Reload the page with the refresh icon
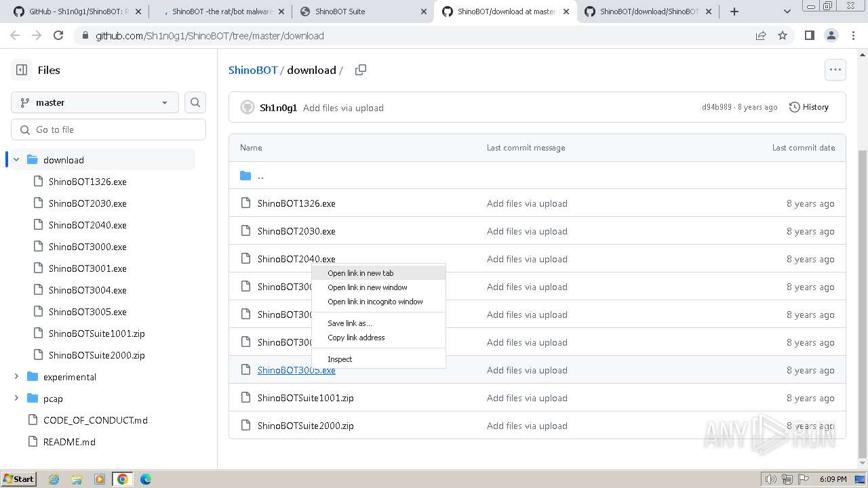The image size is (868, 488). [58, 36]
